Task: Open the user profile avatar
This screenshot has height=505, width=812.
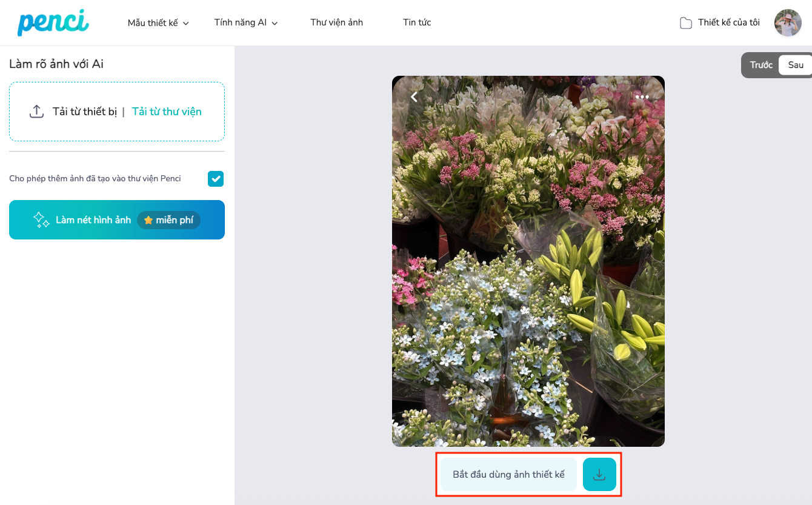Action: click(788, 23)
